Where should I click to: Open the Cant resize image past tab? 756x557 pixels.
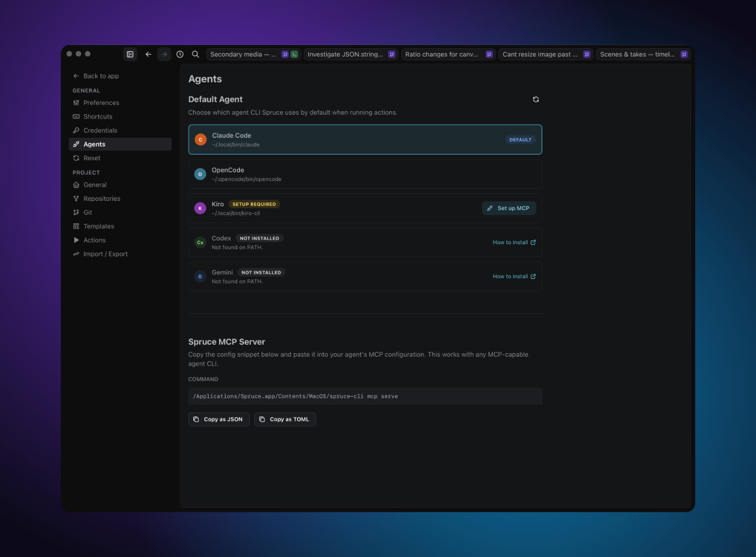[546, 54]
